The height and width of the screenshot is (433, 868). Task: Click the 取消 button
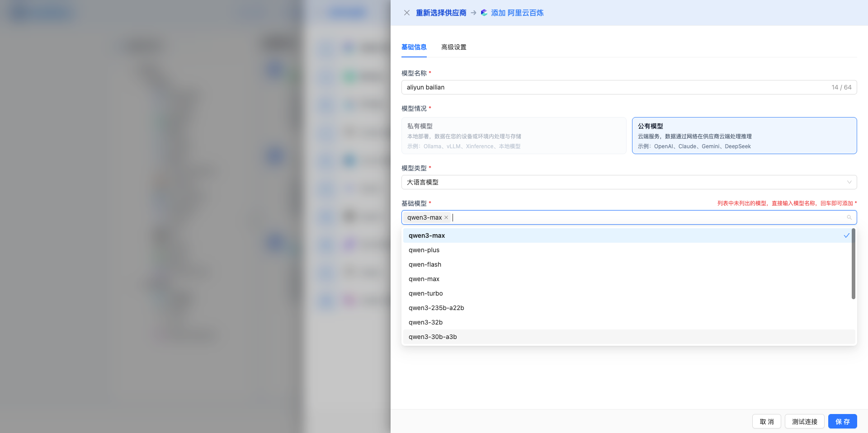(x=766, y=421)
